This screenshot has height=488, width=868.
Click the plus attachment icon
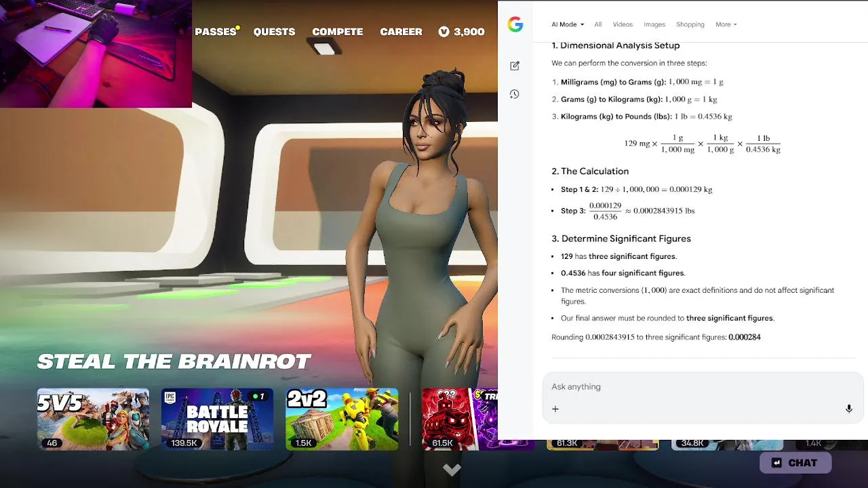coord(555,409)
